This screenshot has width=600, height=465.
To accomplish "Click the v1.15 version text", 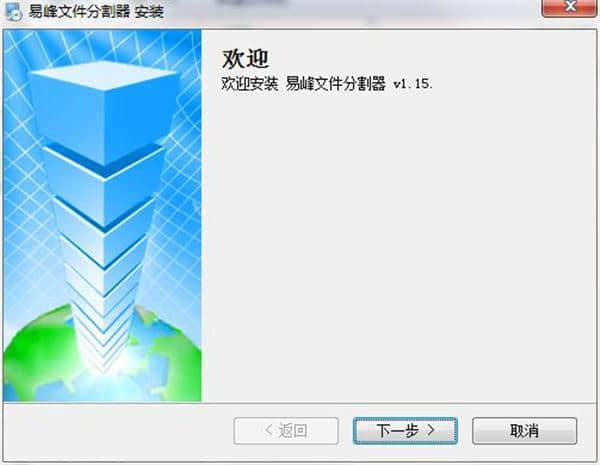I will pyautogui.click(x=413, y=83).
